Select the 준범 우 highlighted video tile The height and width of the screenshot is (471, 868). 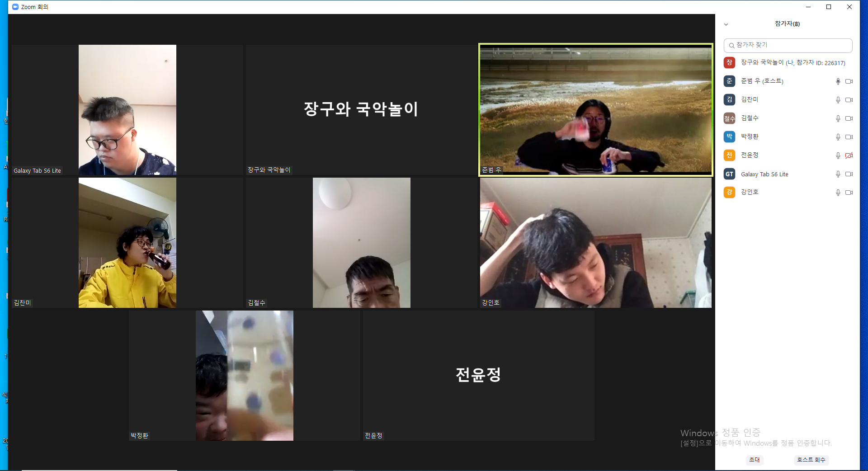coord(596,110)
